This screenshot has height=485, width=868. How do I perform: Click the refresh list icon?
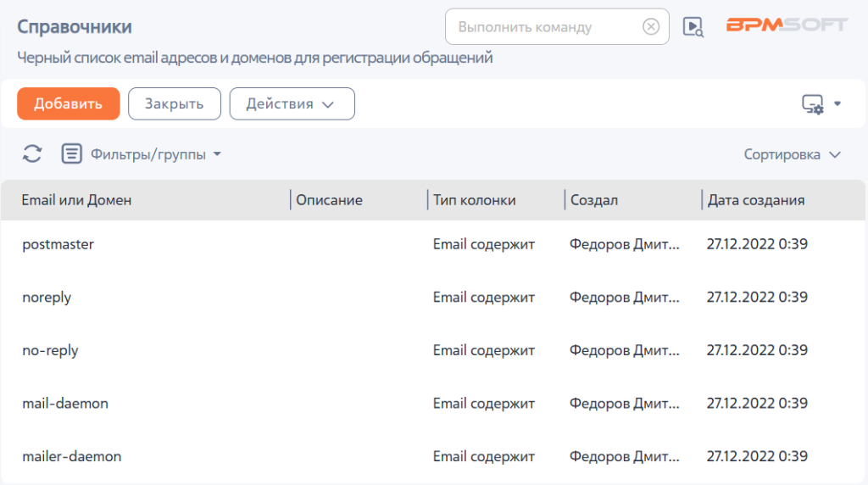click(x=32, y=154)
